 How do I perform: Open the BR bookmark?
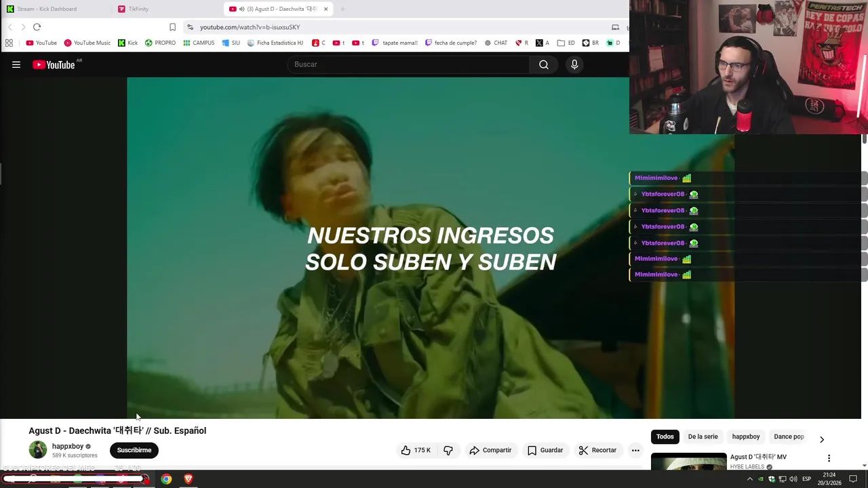[590, 43]
